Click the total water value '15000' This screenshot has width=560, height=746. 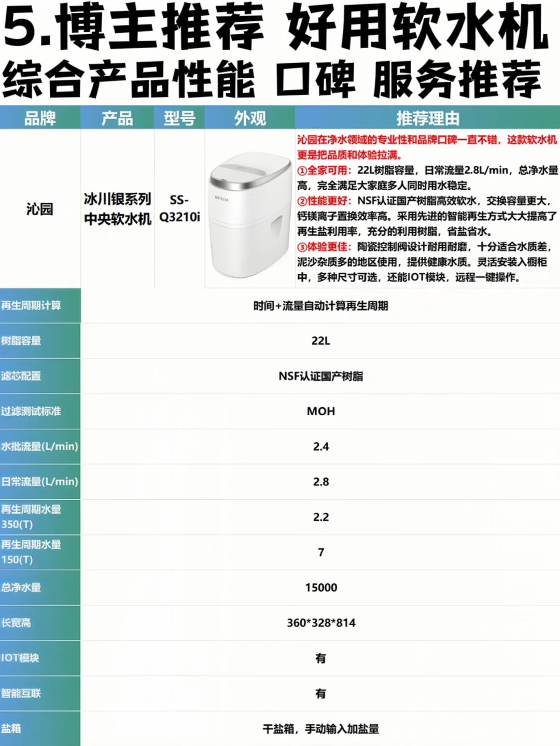tap(321, 587)
